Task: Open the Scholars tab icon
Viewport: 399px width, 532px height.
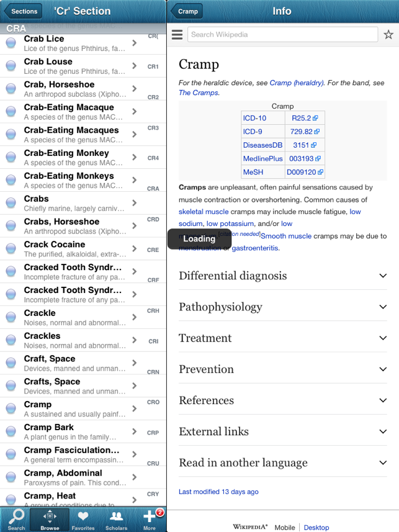Action: [116, 519]
